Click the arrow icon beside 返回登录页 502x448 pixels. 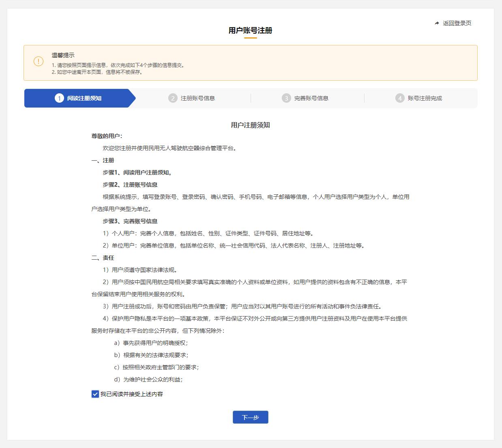[437, 23]
